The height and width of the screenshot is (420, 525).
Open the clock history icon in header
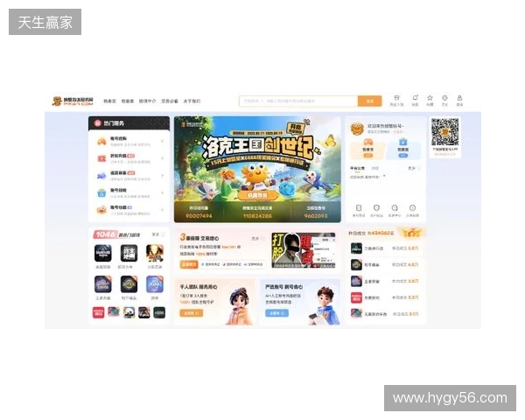pyautogui.click(x=444, y=98)
